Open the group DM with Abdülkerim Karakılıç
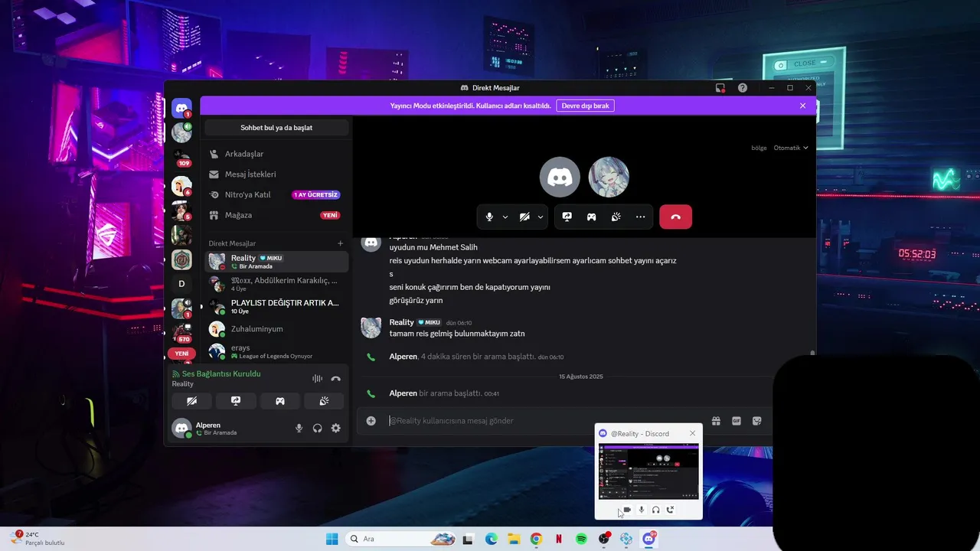 click(276, 284)
